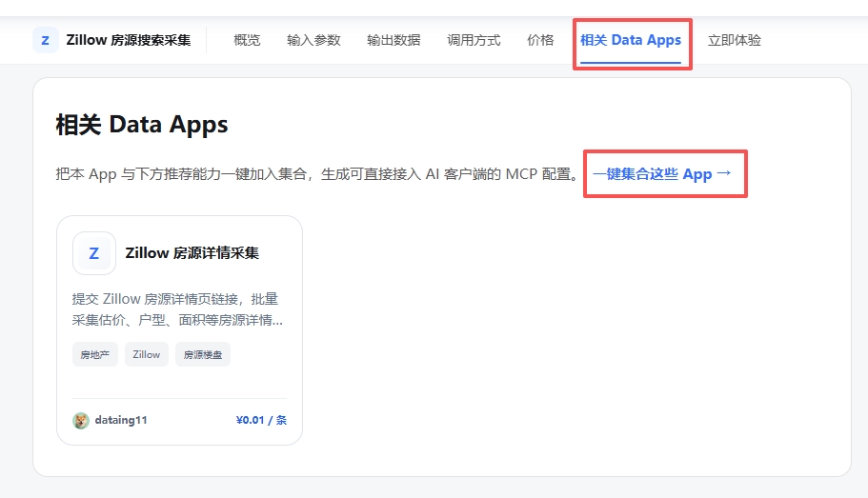Screen dimensions: 868x498
Task: Open the 立即体验 tab
Action: pos(734,40)
